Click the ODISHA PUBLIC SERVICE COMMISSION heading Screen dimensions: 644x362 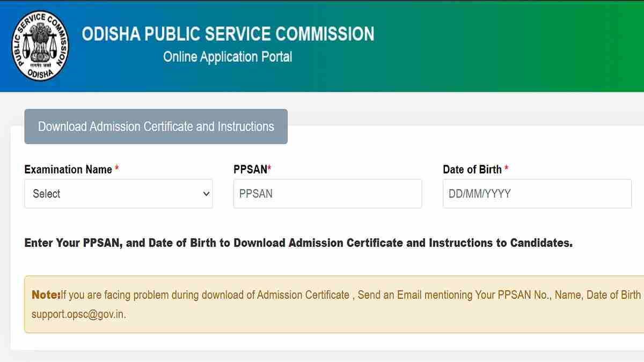click(x=228, y=34)
